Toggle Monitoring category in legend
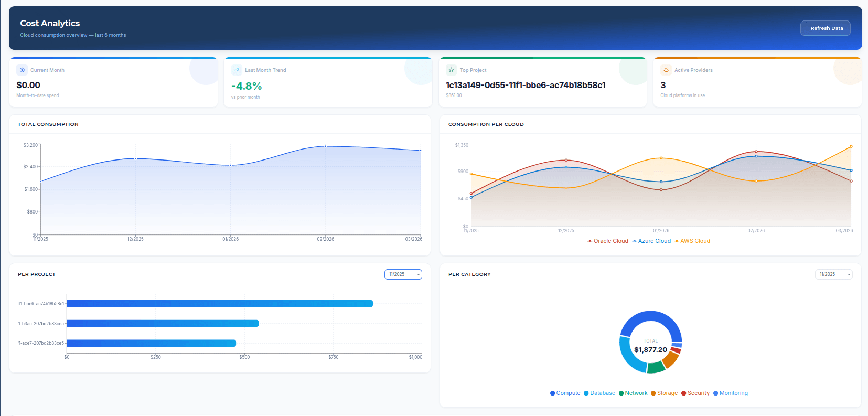 pos(730,393)
